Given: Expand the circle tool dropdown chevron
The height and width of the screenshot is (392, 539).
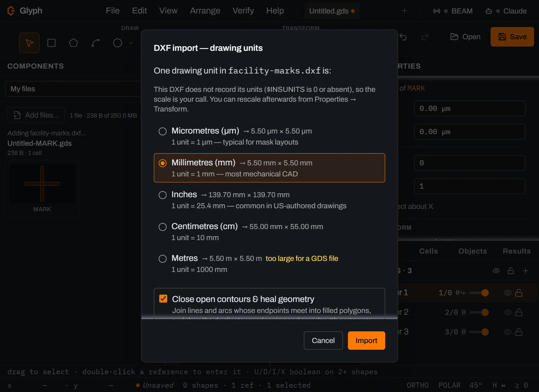Looking at the screenshot, I should tap(131, 43).
